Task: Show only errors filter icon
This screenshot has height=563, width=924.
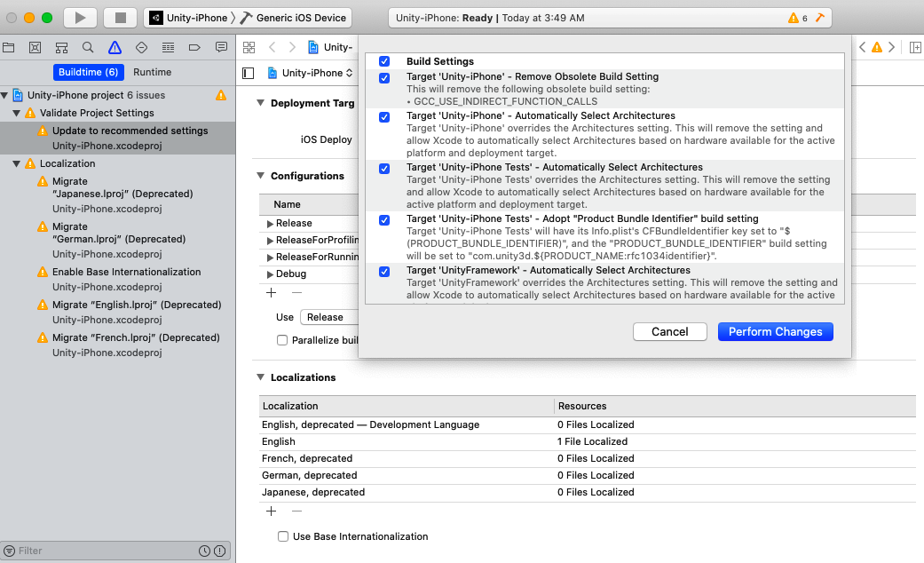Action: pyautogui.click(x=220, y=551)
